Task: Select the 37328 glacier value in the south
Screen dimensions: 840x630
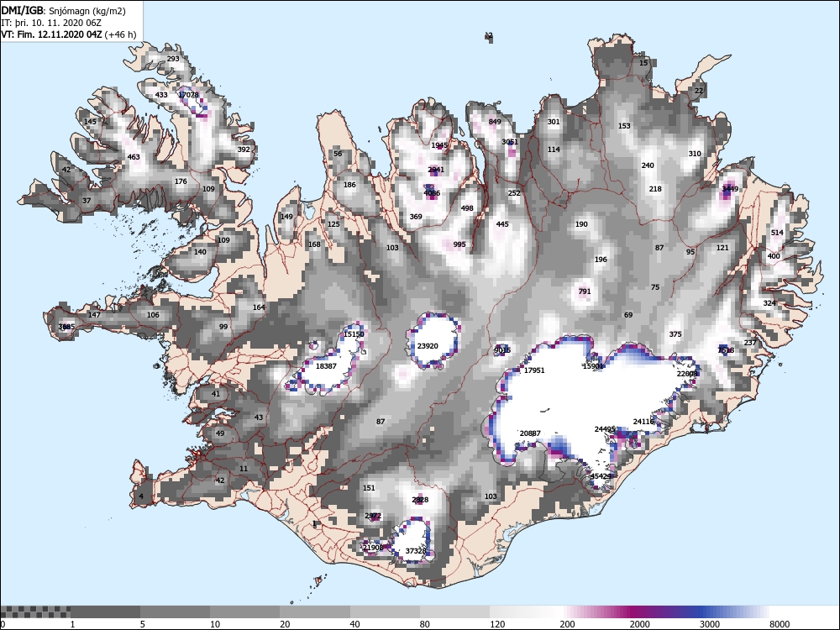Action: pyautogui.click(x=416, y=551)
